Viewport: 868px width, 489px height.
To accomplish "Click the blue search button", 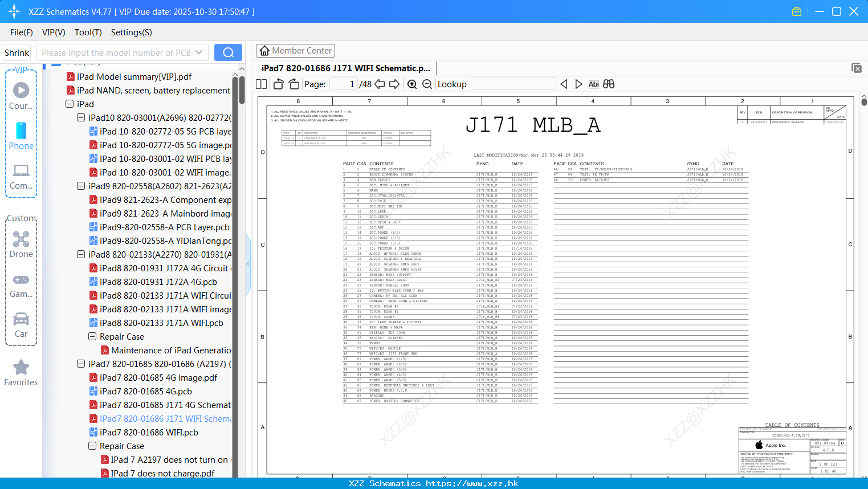I will tap(228, 52).
